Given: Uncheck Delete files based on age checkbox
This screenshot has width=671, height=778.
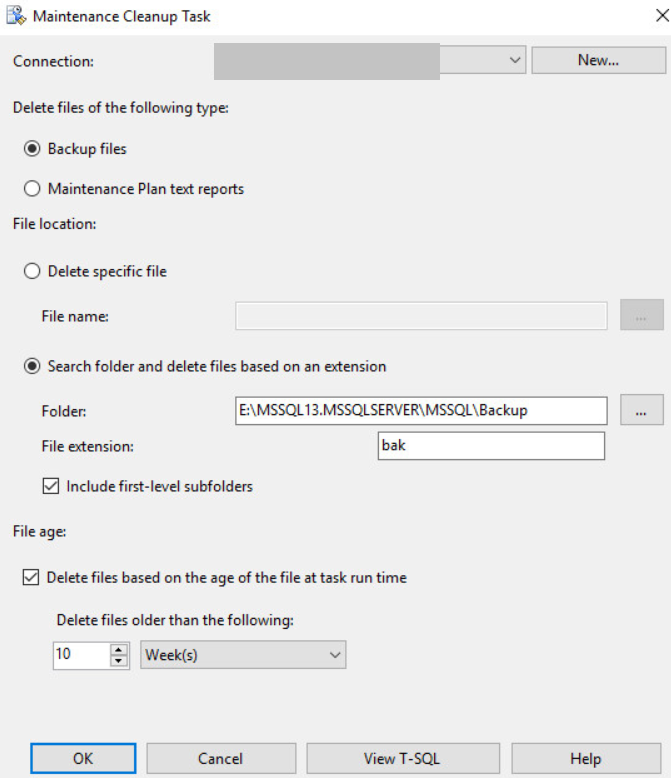Looking at the screenshot, I should click(31, 577).
